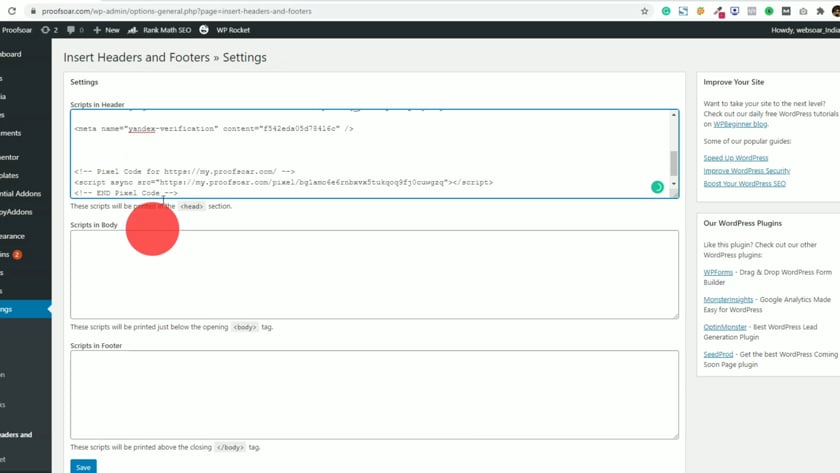840x473 pixels.
Task: Open the camera screenshot extension icon
Action: pyautogui.click(x=803, y=11)
